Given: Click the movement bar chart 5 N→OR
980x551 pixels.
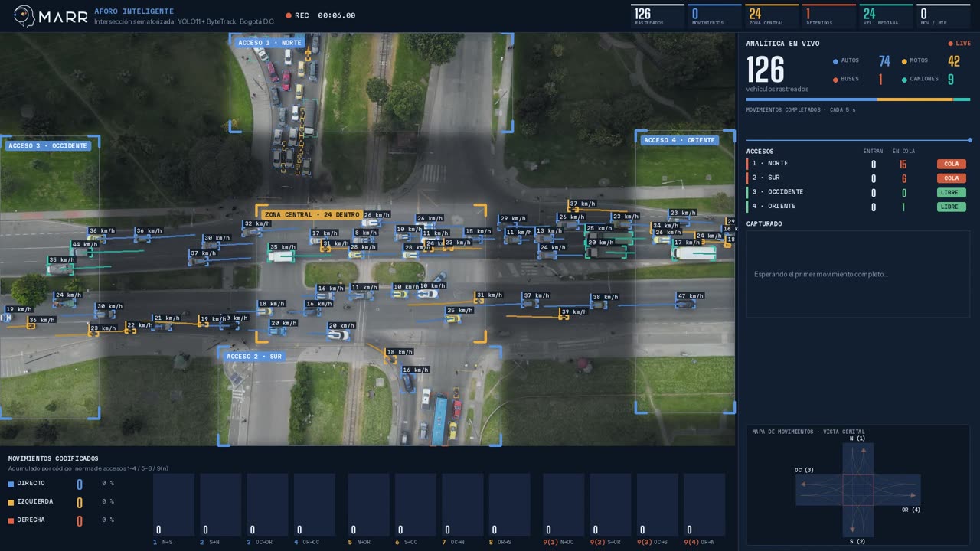Looking at the screenshot, I should click(x=369, y=505).
